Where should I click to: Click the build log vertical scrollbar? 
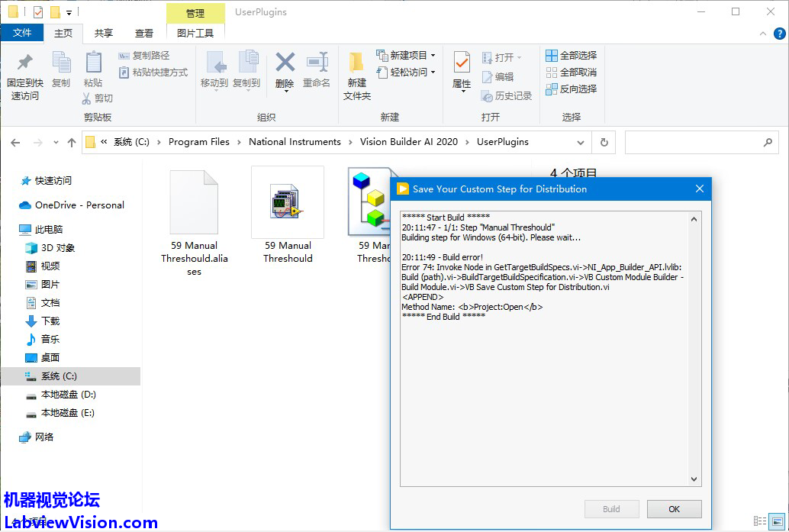(694, 348)
